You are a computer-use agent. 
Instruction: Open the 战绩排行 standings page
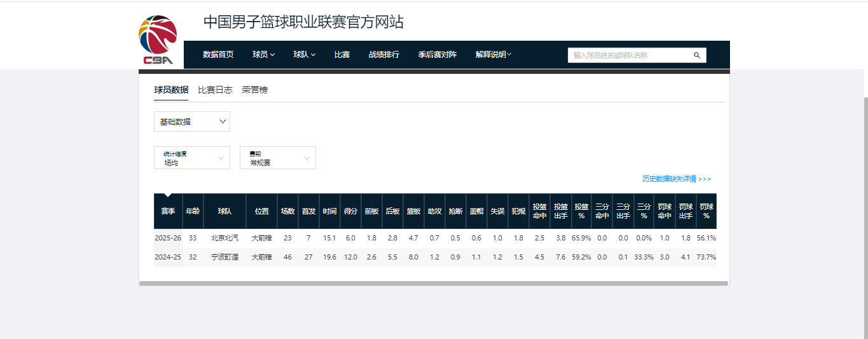pyautogui.click(x=384, y=55)
